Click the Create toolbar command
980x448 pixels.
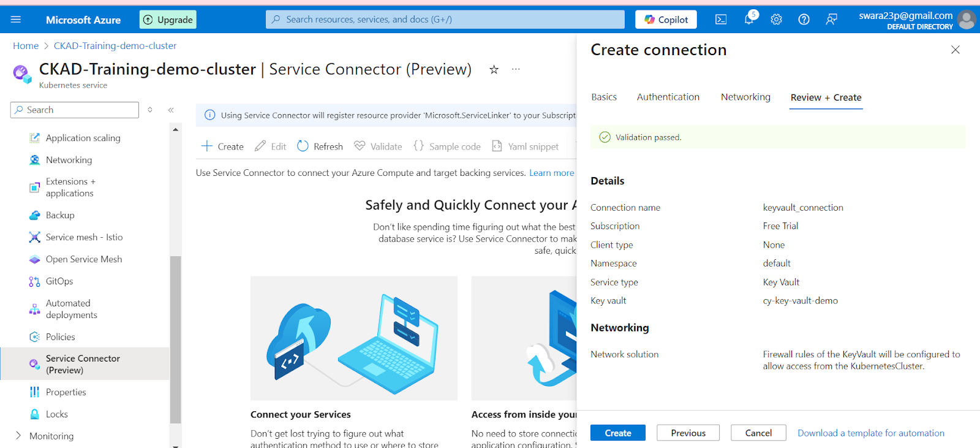point(222,146)
